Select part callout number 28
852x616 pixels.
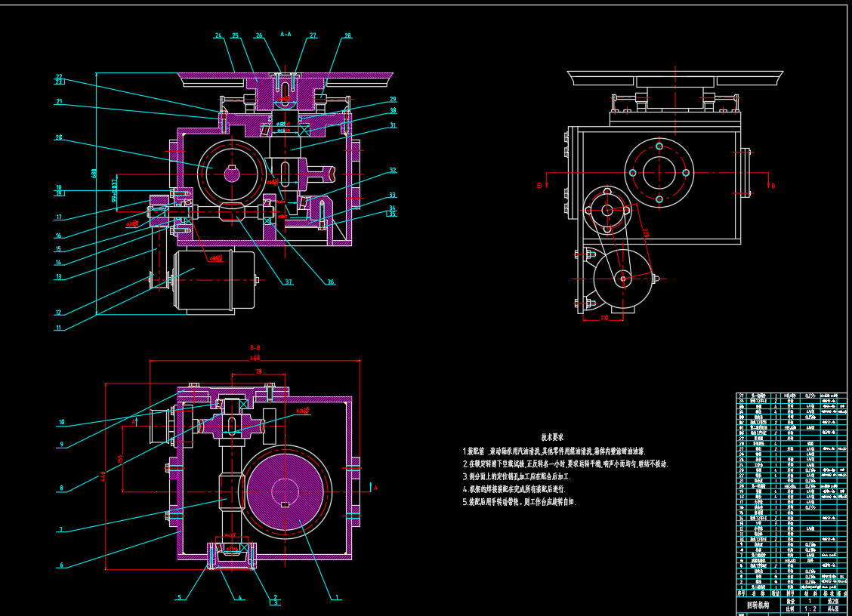347,35
